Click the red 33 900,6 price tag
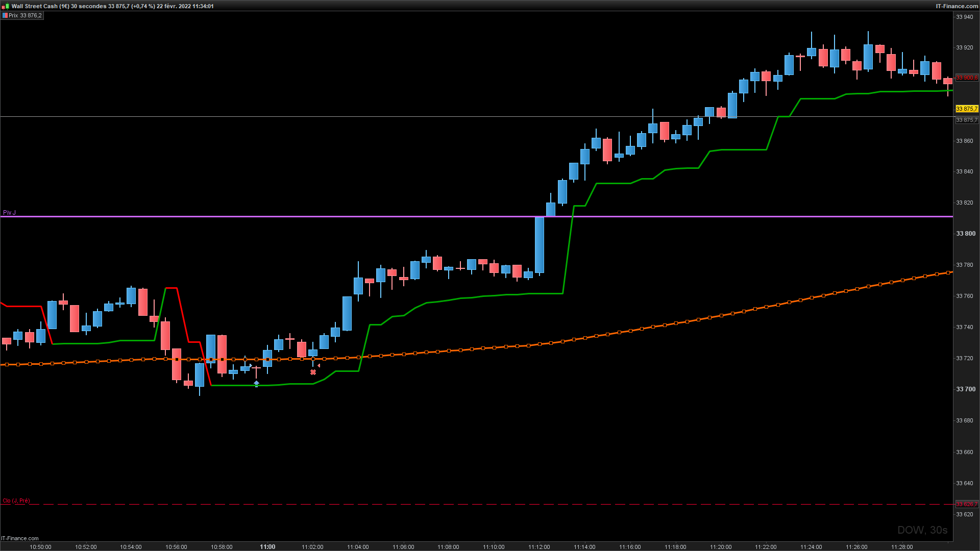 pyautogui.click(x=966, y=78)
